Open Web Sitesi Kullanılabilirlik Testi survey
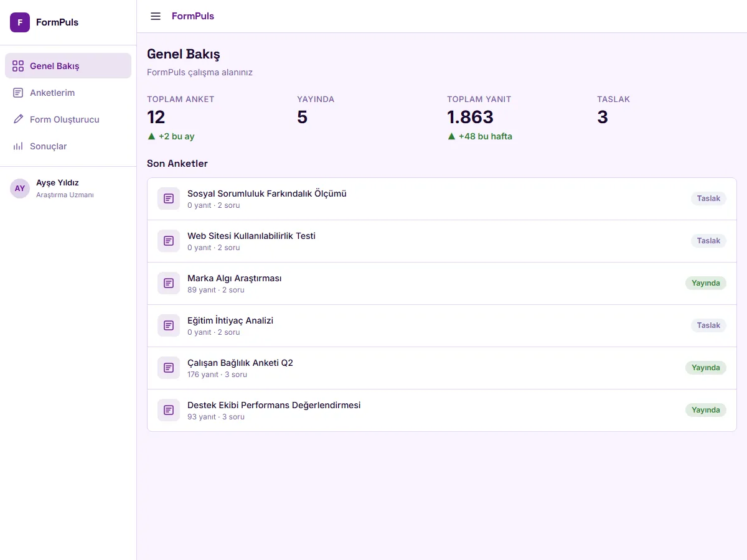747x560 pixels. (442, 241)
